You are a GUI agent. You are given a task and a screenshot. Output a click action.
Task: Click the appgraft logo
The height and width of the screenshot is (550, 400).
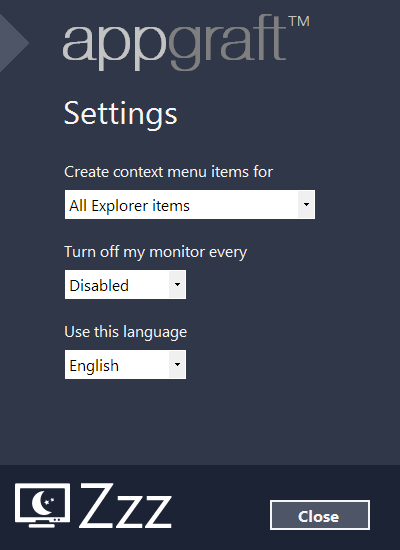coord(186,42)
